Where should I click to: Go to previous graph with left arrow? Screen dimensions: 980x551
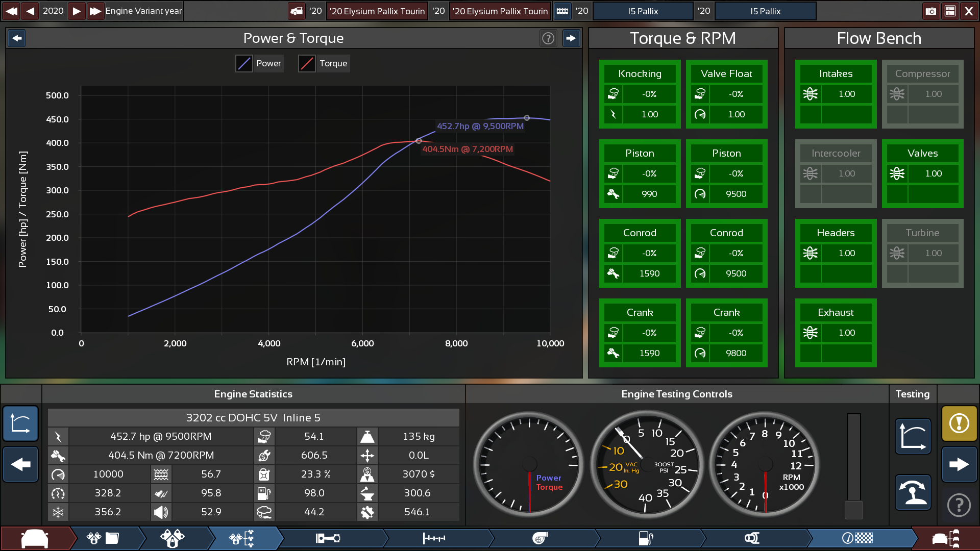[17, 38]
